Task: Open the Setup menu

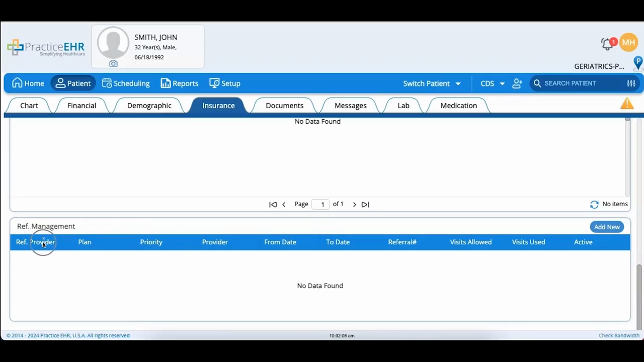Action: click(x=225, y=83)
